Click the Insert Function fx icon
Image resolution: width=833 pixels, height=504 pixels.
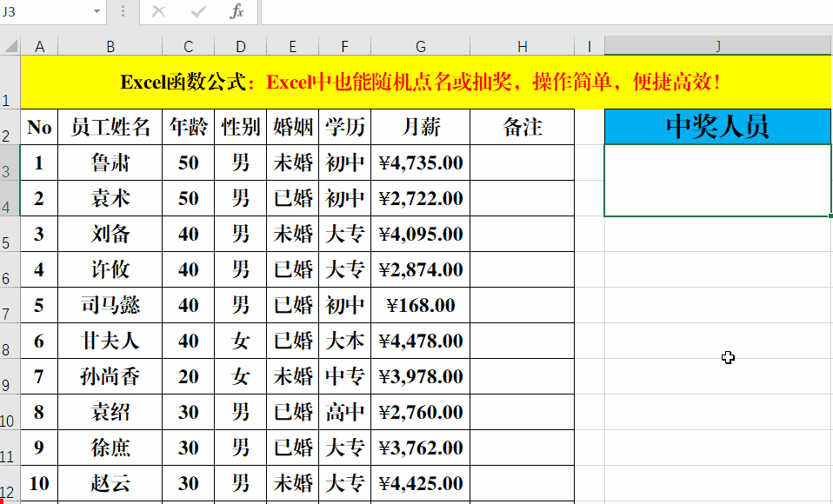pyautogui.click(x=237, y=11)
